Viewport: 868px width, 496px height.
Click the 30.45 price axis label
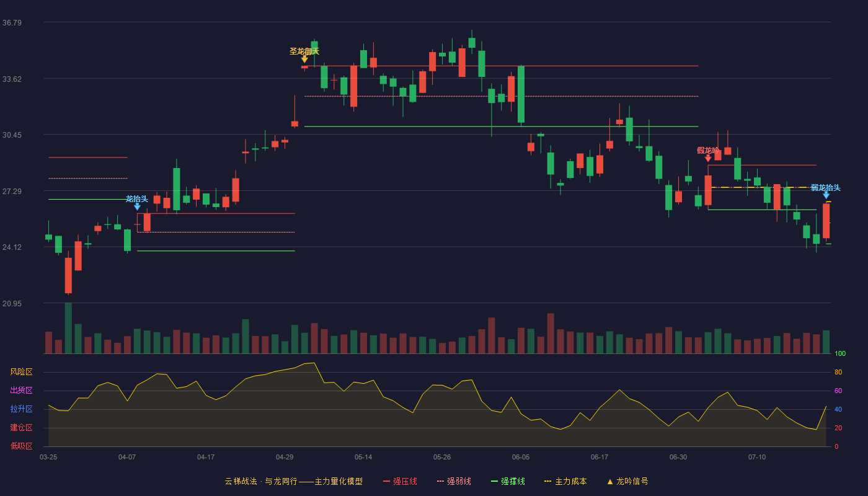[12, 135]
